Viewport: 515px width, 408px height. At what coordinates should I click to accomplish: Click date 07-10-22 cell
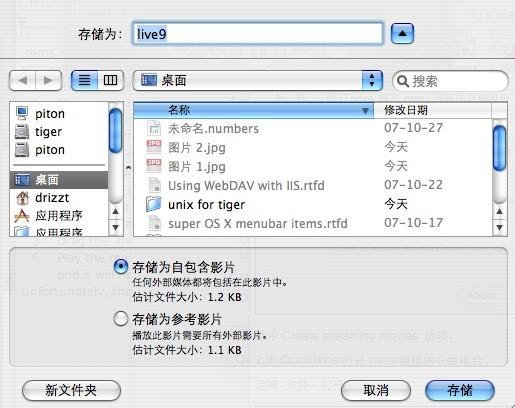pos(413,185)
